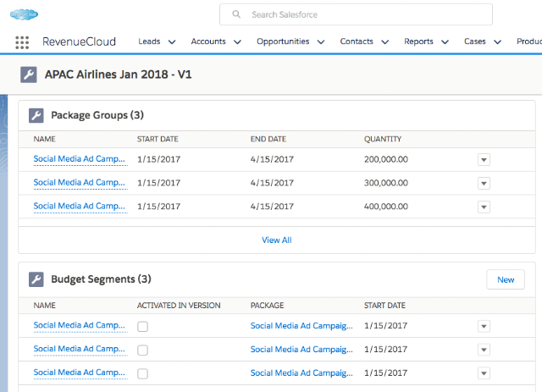542x392 pixels.
Task: Open actions menu for second budget segment row
Action: pos(484,350)
